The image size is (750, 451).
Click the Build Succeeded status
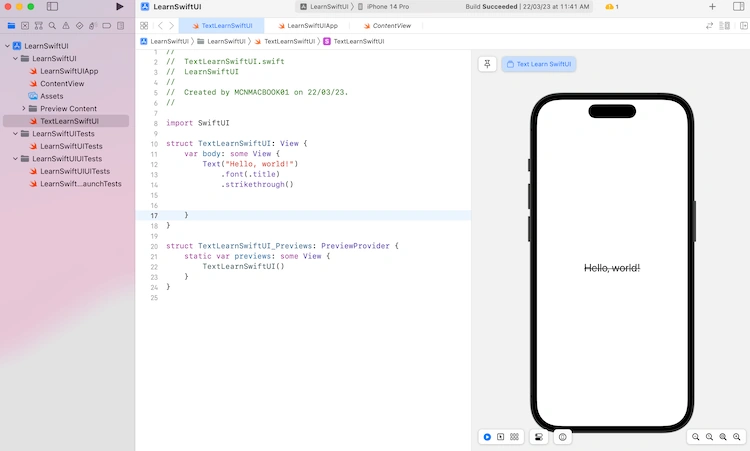point(491,7)
